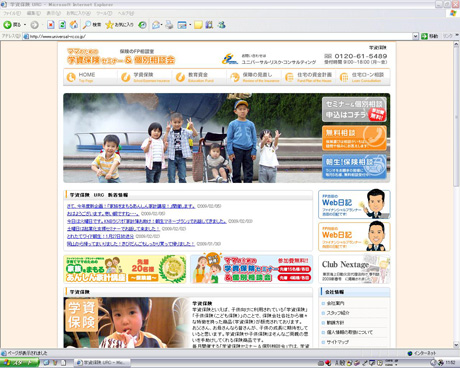Screen dimensions: 460x368
Task: Click the page icon in the address bar
Action: click(26, 36)
